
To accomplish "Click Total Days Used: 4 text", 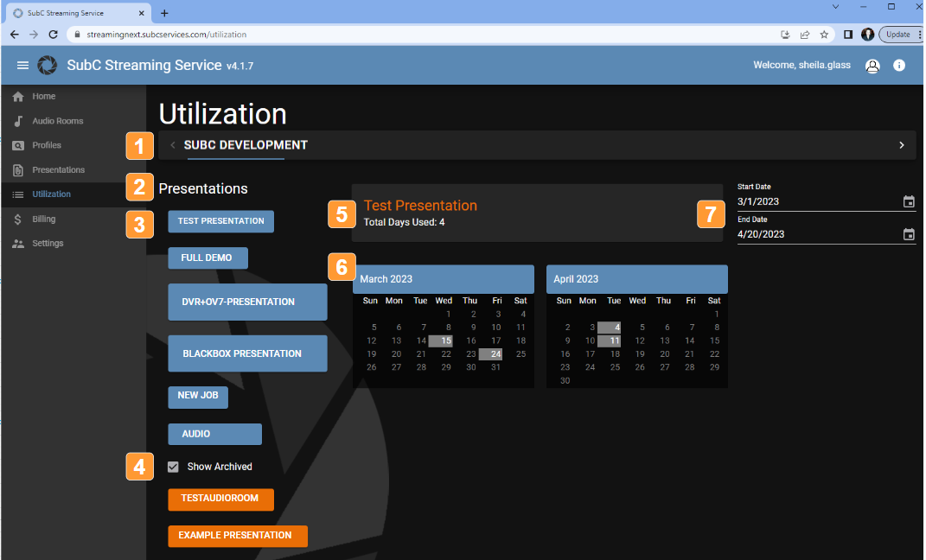I will [x=405, y=222].
